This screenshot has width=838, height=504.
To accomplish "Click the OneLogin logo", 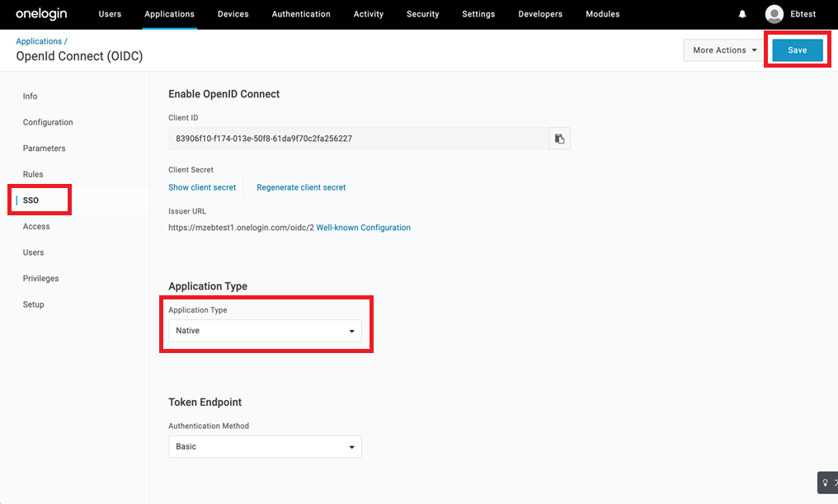I will coord(41,14).
